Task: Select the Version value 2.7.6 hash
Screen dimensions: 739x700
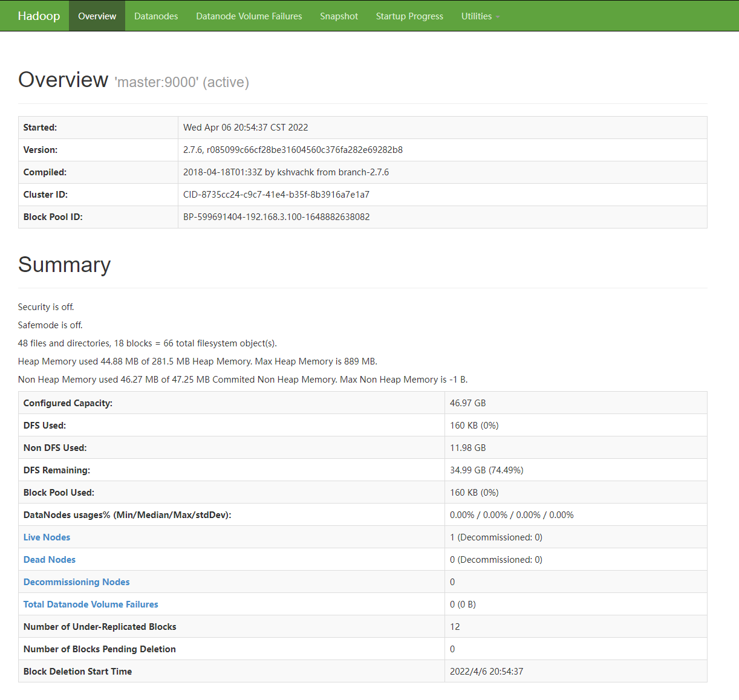Action: coord(293,150)
